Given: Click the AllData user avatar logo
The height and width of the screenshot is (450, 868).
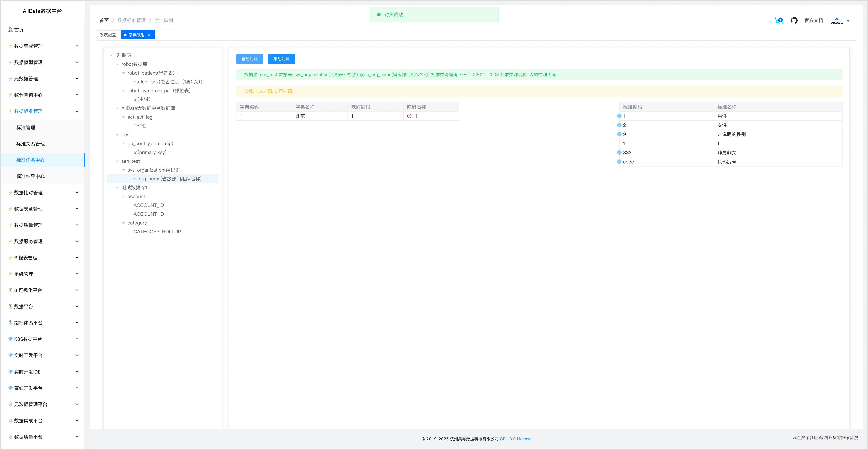Looking at the screenshot, I should 836,21.
